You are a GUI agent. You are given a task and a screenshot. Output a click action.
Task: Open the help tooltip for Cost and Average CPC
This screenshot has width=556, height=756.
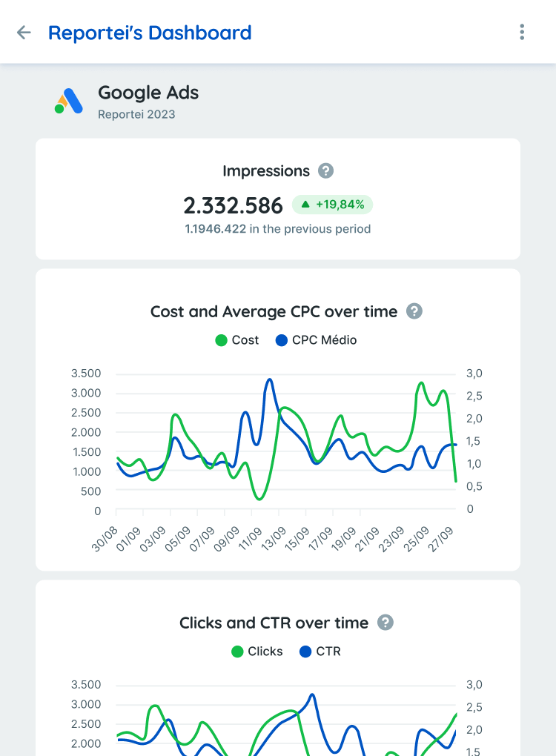[415, 311]
